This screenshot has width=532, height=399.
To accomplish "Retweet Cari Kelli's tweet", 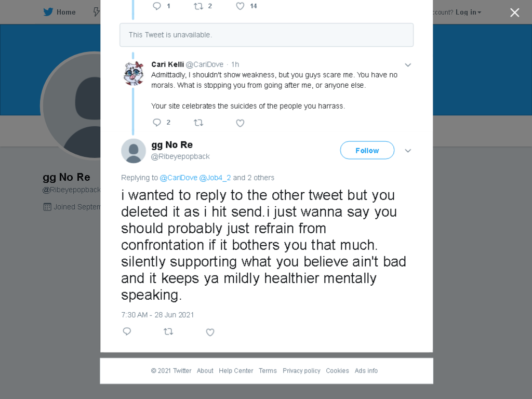I will (x=198, y=123).
